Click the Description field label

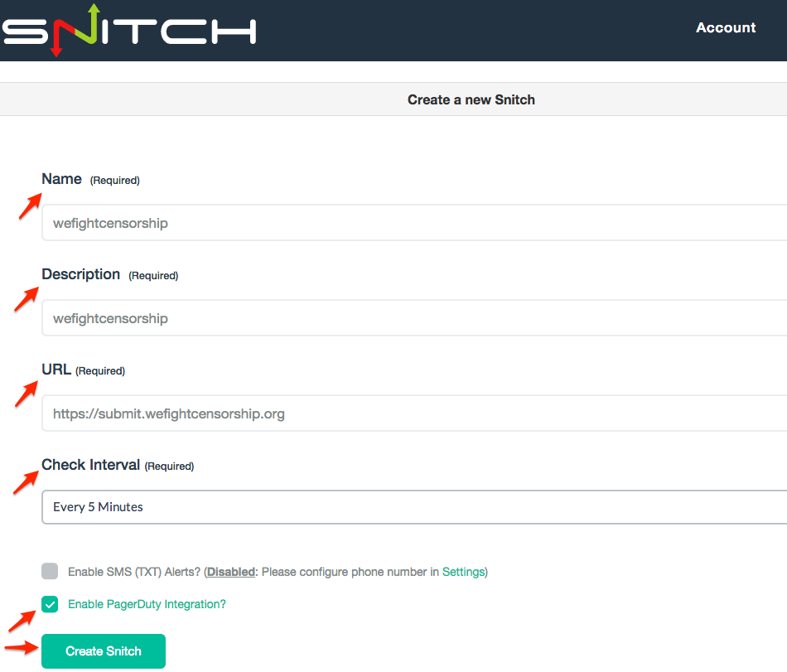tap(81, 274)
